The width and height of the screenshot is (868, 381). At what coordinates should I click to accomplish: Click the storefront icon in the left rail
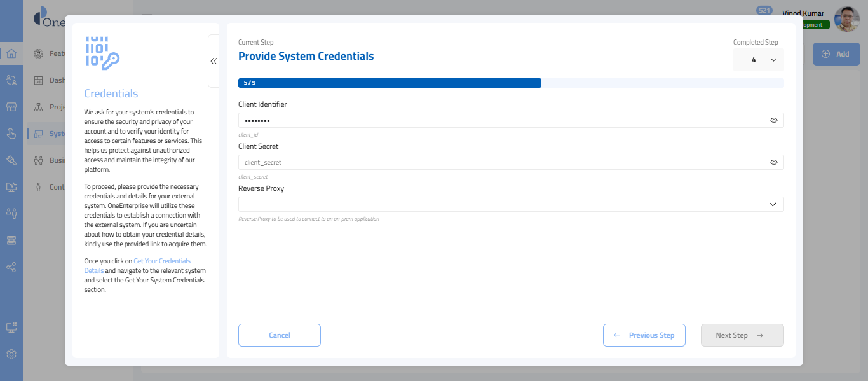(11, 107)
